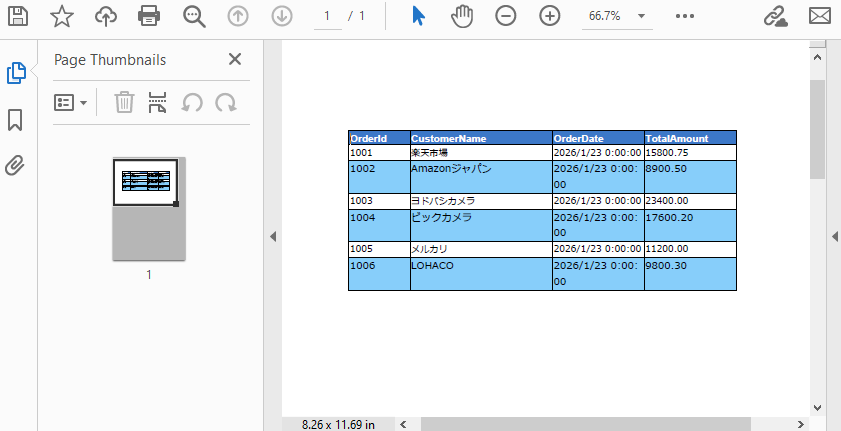Click the horizontal scrollbar thumb
The width and height of the screenshot is (841, 431).
coord(586,425)
